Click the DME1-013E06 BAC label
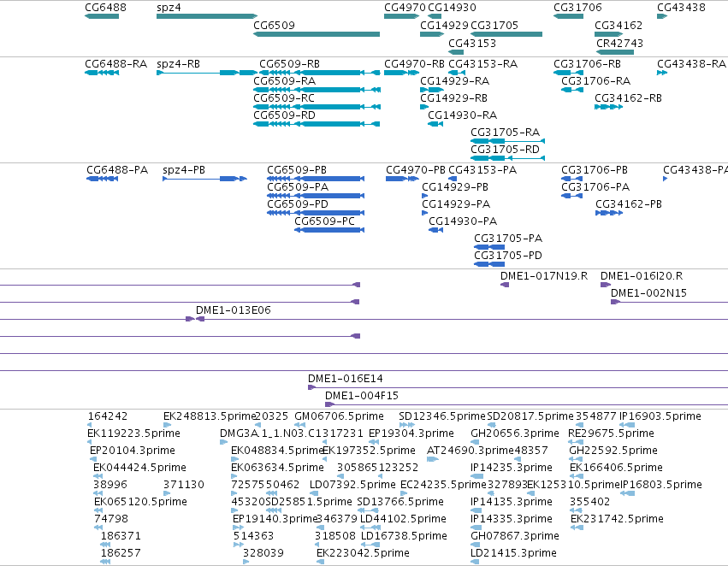 click(x=233, y=310)
